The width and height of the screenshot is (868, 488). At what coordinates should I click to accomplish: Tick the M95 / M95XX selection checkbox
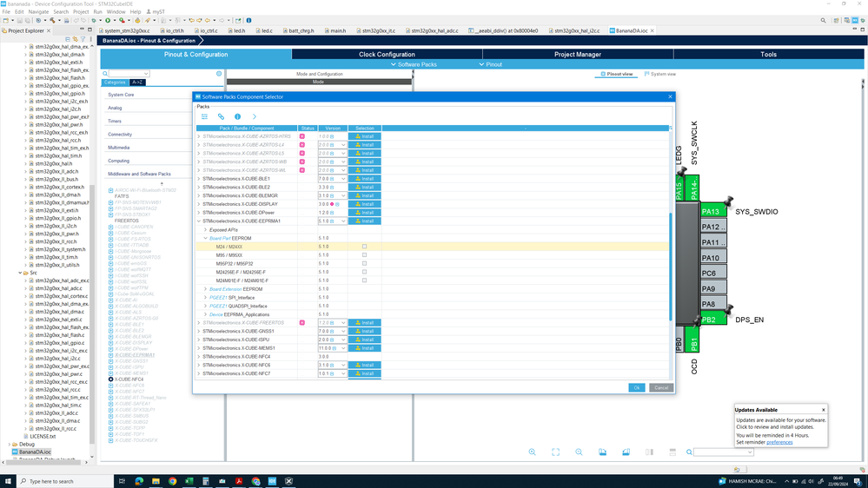364,255
